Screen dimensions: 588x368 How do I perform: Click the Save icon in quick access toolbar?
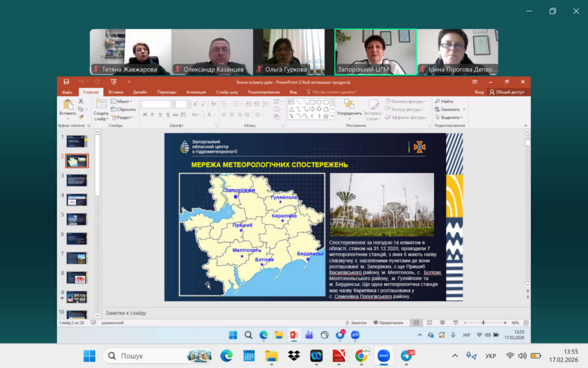(x=67, y=82)
